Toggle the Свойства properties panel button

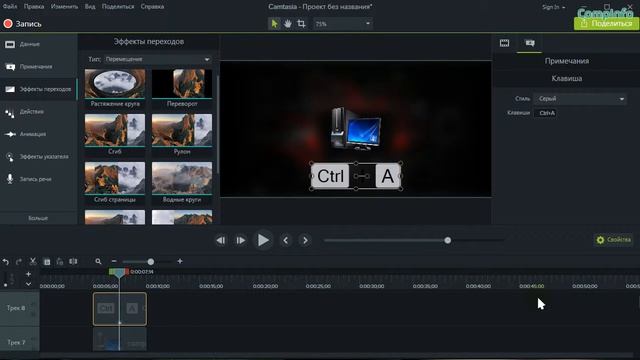click(613, 240)
